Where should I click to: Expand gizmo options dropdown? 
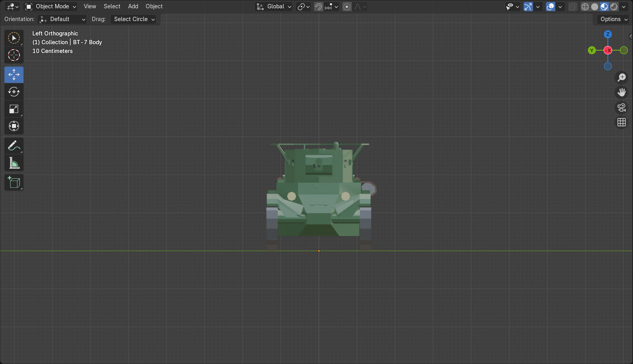pyautogui.click(x=538, y=6)
